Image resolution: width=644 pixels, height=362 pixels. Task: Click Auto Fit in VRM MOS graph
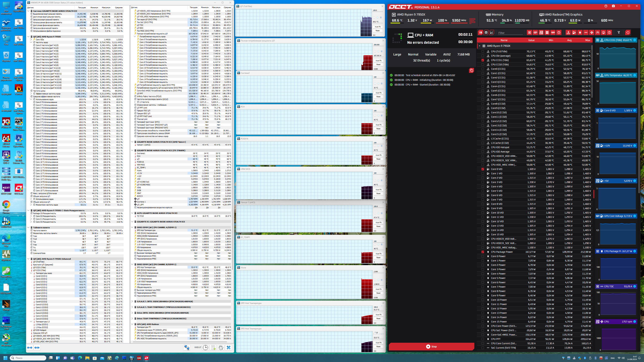click(x=378, y=190)
